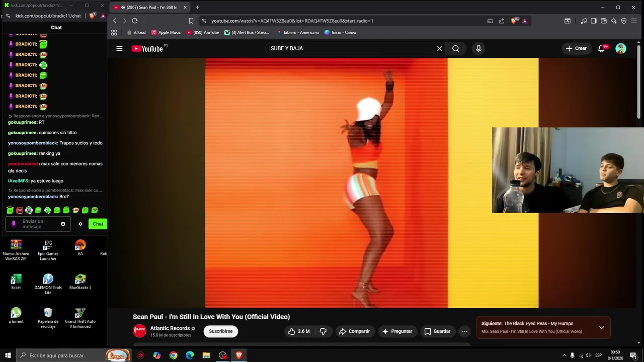Viewport: 644px width, 362px height.
Task: Open the apps grid in bookmarks bar
Action: click(x=114, y=32)
